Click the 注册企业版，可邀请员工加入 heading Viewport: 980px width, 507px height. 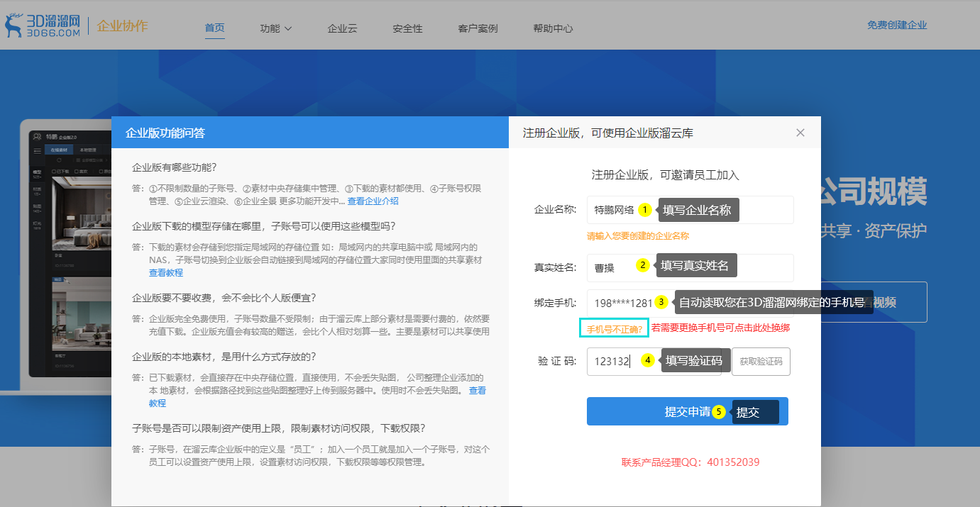[666, 175]
